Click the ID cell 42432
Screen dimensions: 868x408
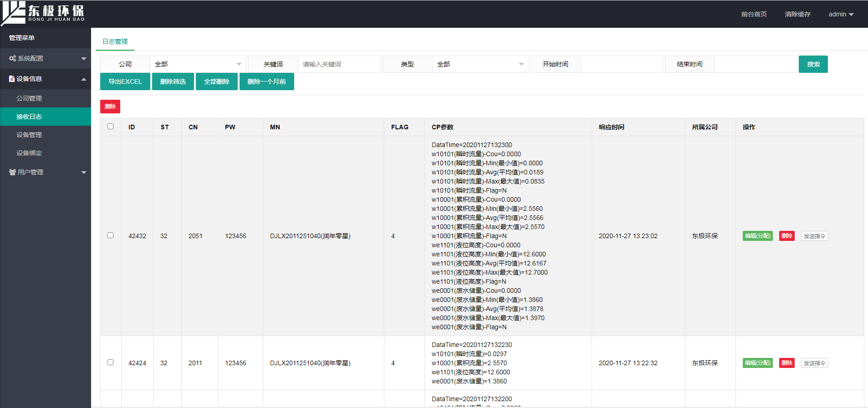(x=137, y=236)
